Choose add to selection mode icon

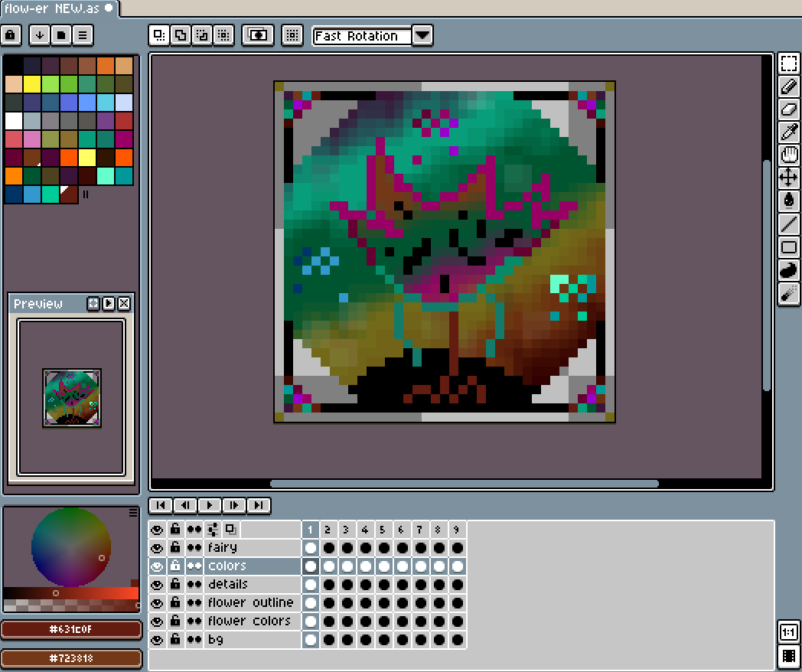coord(181,34)
